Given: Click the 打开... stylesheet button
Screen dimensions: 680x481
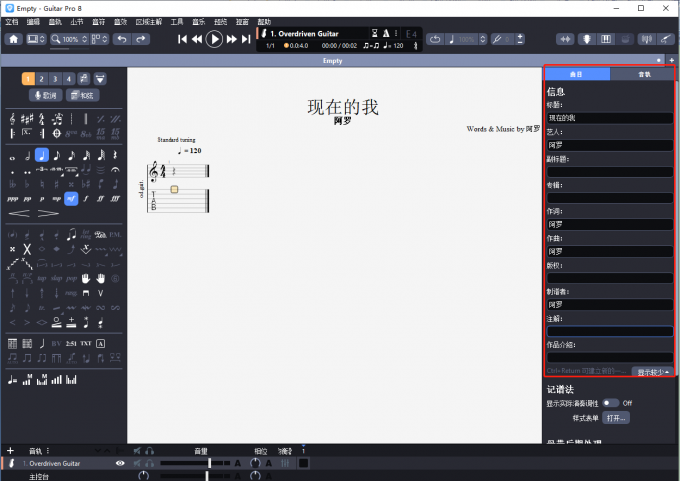Looking at the screenshot, I should point(616,418).
